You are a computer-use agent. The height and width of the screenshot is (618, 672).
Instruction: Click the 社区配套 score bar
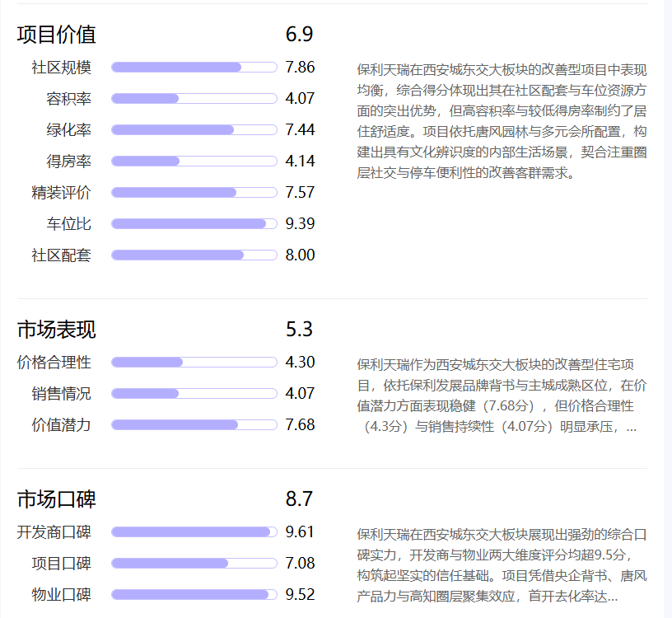coord(194,255)
